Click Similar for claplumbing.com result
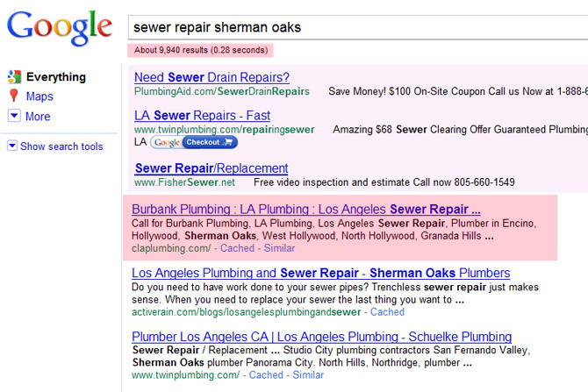The height and width of the screenshot is (392, 588). [x=280, y=248]
